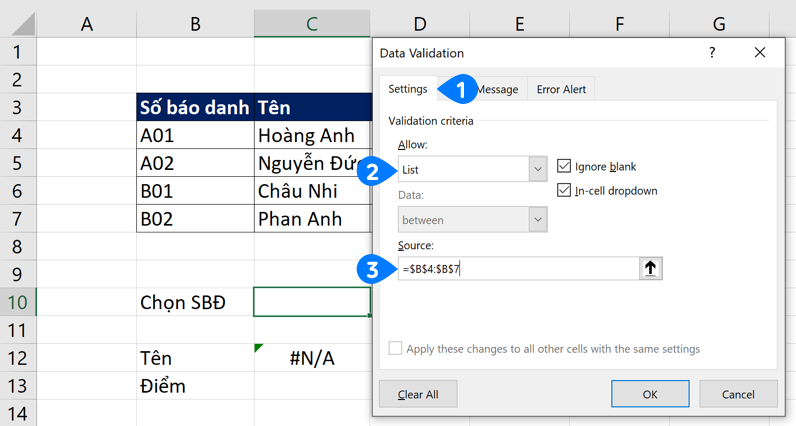
Task: Select cell containing A01
Action: coord(195,135)
